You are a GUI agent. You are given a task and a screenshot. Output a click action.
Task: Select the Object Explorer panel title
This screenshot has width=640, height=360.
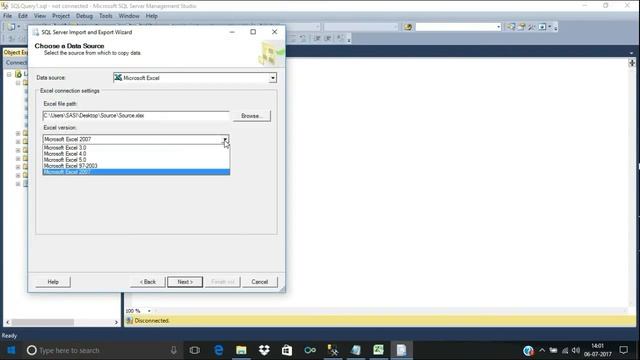pyautogui.click(x=16, y=52)
